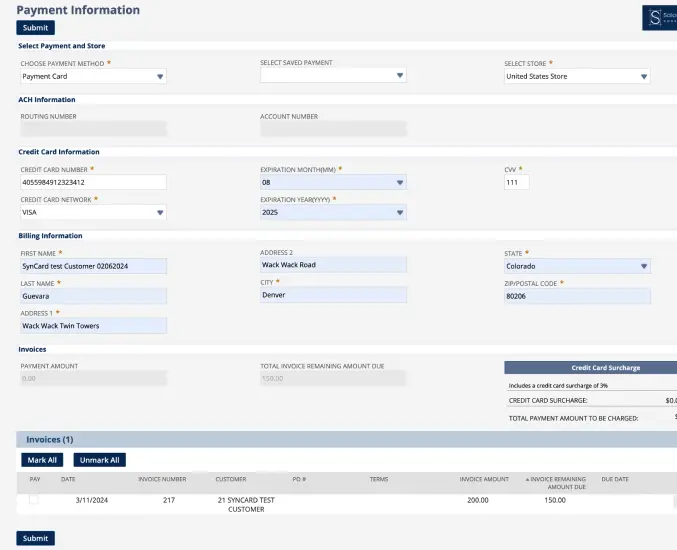The image size is (677, 550).
Task: Open the Select Store dropdown
Action: 577,76
